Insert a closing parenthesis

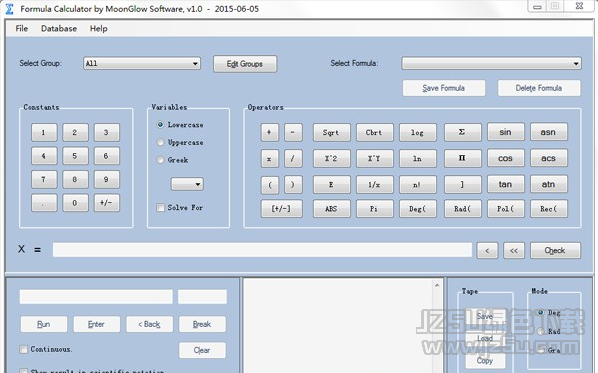tap(293, 185)
